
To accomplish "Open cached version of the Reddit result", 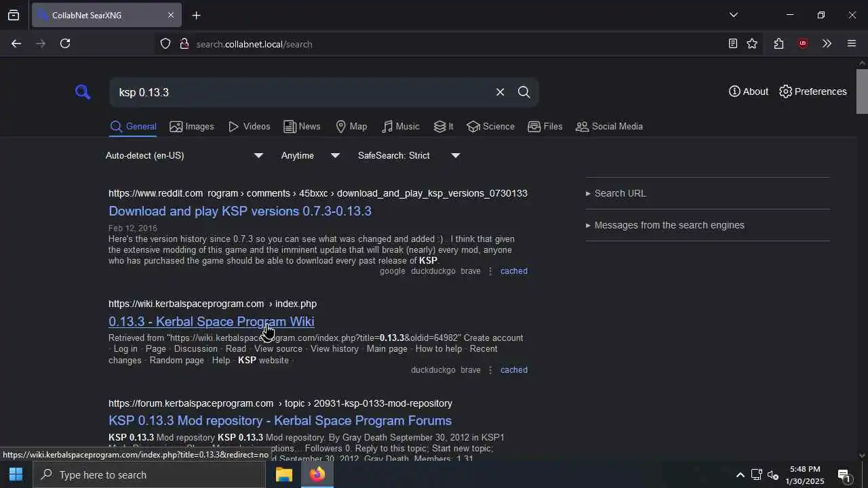I will [x=513, y=271].
